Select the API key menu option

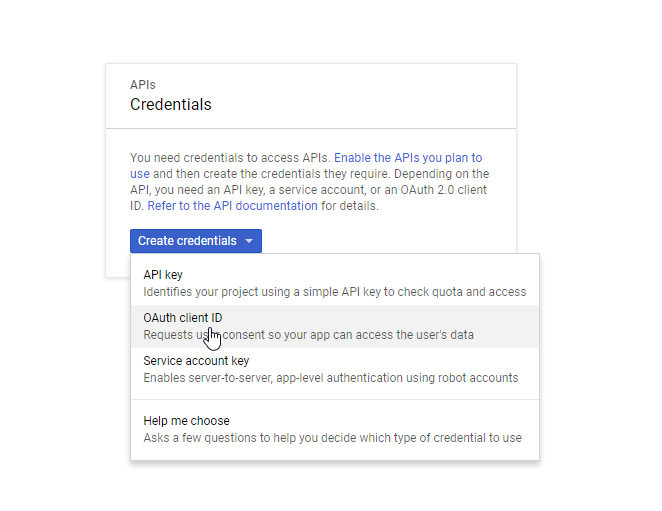163,275
